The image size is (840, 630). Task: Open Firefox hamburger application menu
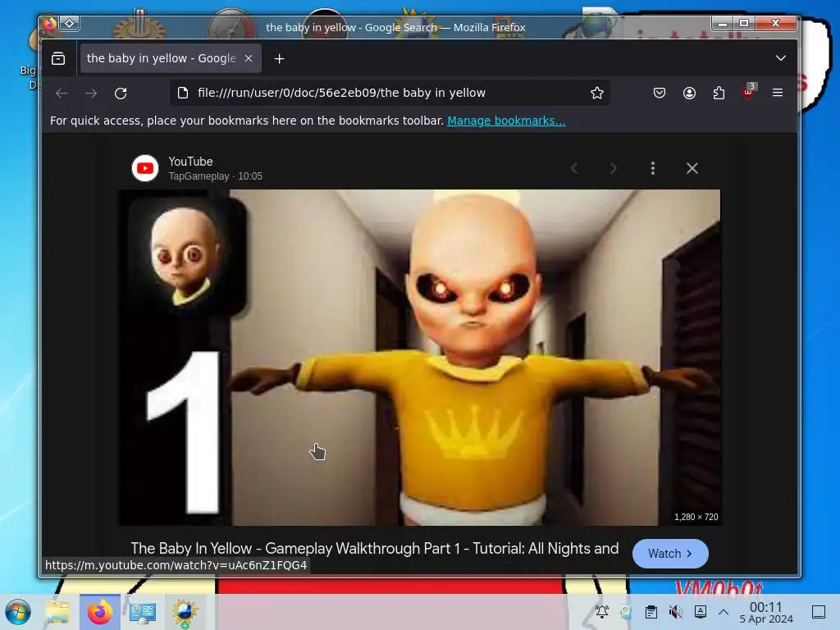(x=778, y=93)
